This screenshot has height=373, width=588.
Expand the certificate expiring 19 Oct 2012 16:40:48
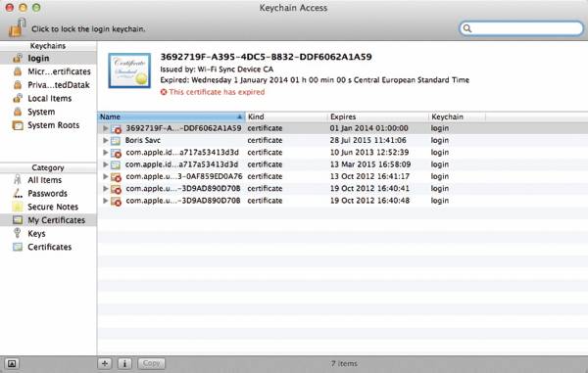(106, 200)
